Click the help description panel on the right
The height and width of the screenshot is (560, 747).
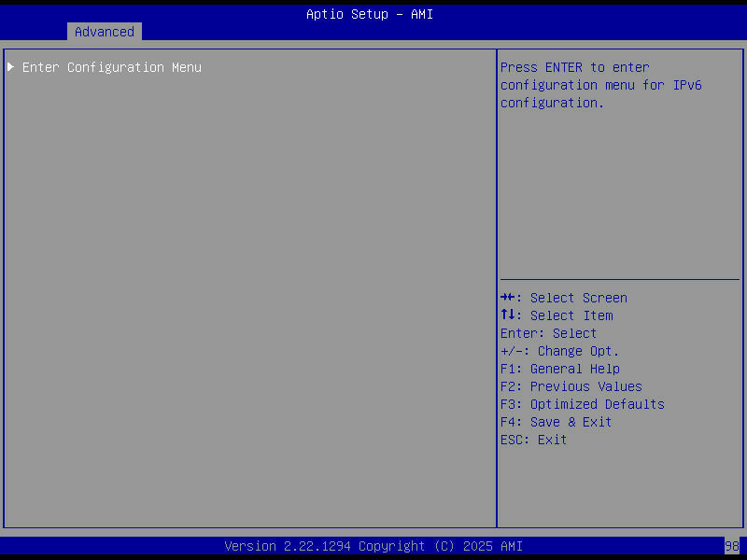point(619,187)
